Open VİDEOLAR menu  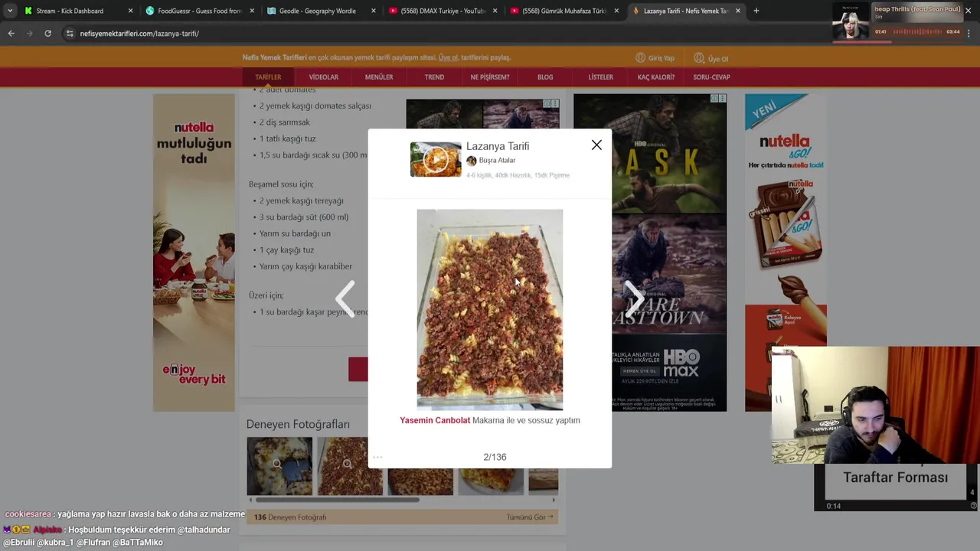pyautogui.click(x=323, y=77)
